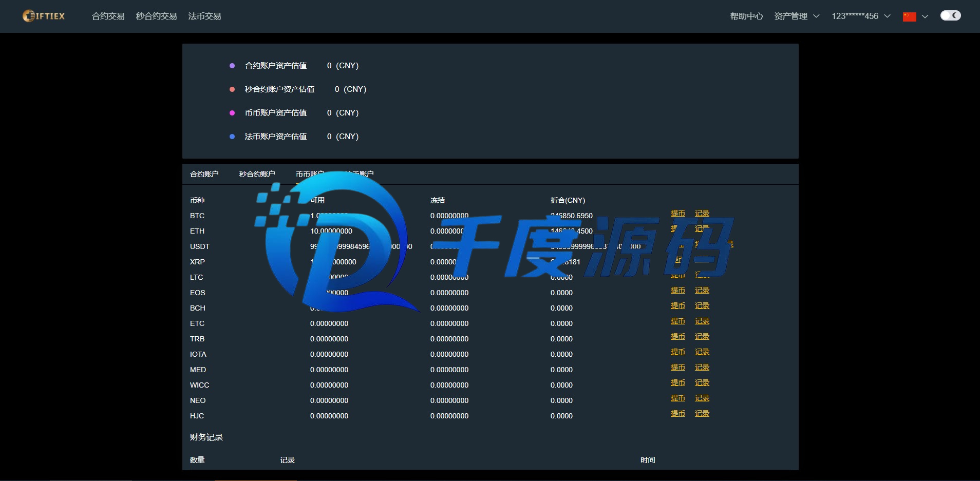Click 提币 for the EOS row
Viewport: 980px width, 481px height.
[677, 290]
